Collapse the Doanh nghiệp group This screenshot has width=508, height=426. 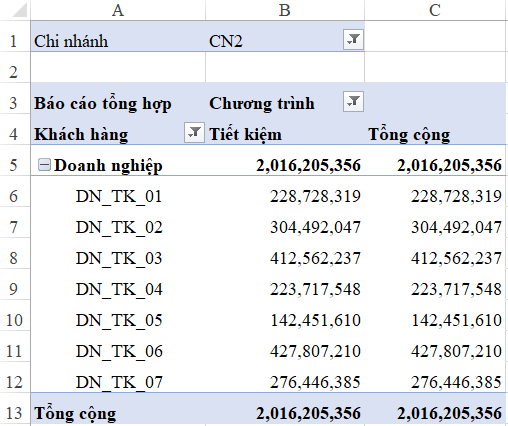click(x=44, y=165)
